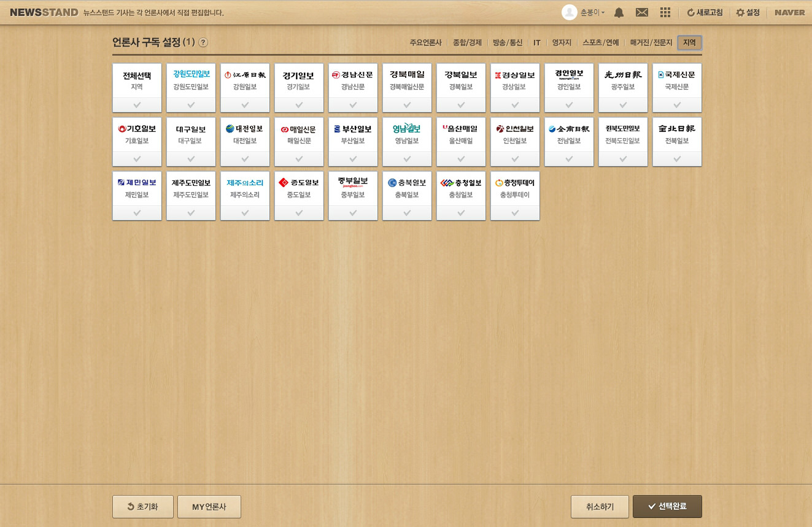
Task: Select the 제주의소리 logo
Action: tap(245, 183)
